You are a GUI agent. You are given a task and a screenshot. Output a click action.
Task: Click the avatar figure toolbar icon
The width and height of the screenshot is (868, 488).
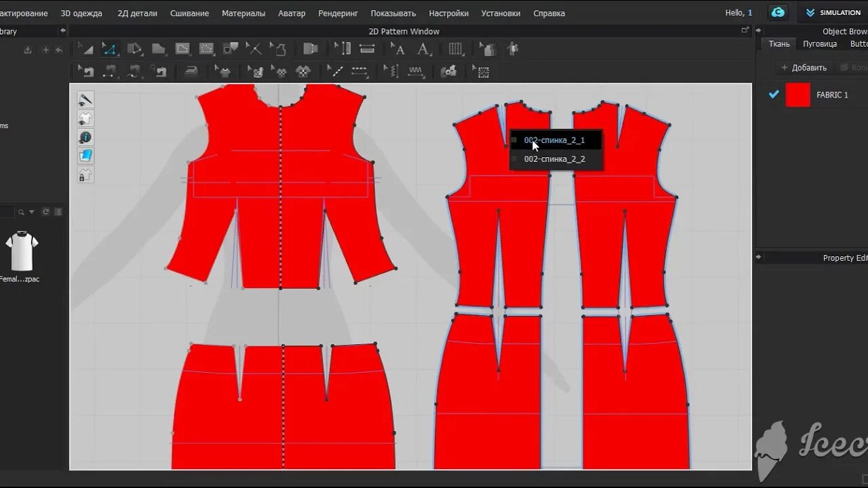click(x=513, y=49)
